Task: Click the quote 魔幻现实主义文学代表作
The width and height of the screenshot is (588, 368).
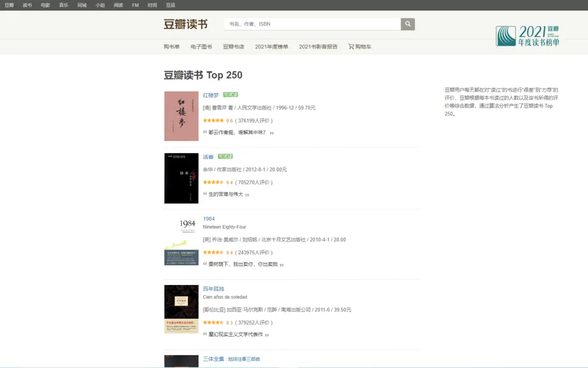Action: [236, 334]
